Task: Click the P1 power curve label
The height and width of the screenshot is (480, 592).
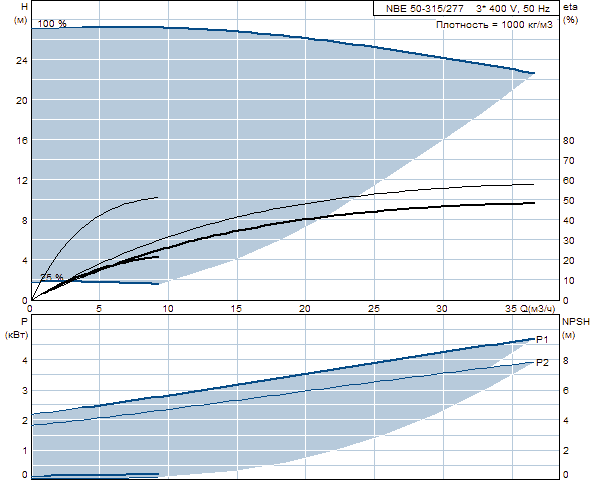Action: (x=542, y=340)
